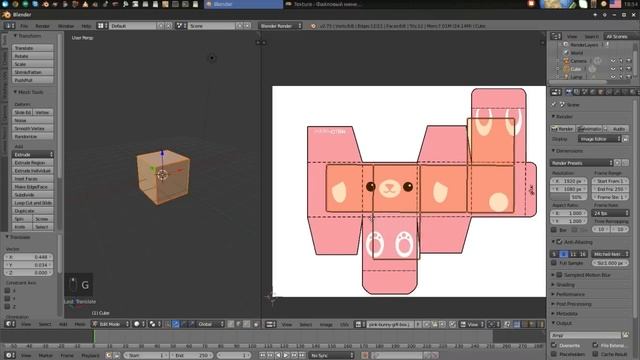Open the Extrude dropdown in Mesh Tools
The width and height of the screenshot is (640, 360).
(x=33, y=155)
